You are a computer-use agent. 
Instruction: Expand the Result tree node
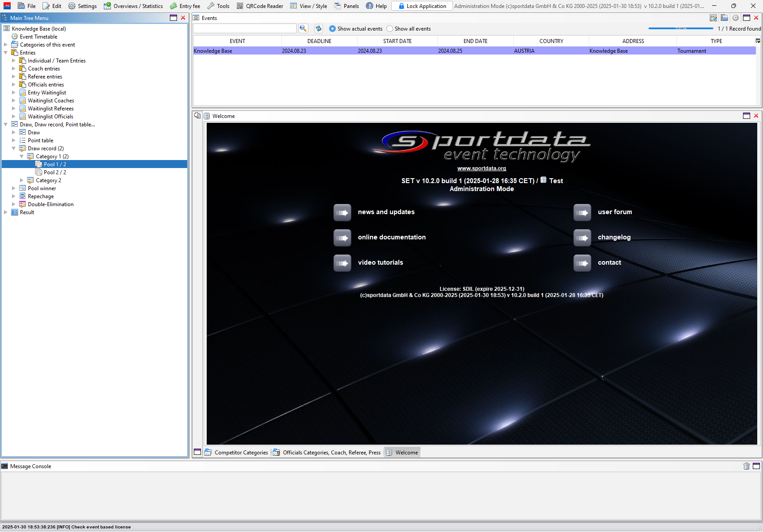(6, 212)
